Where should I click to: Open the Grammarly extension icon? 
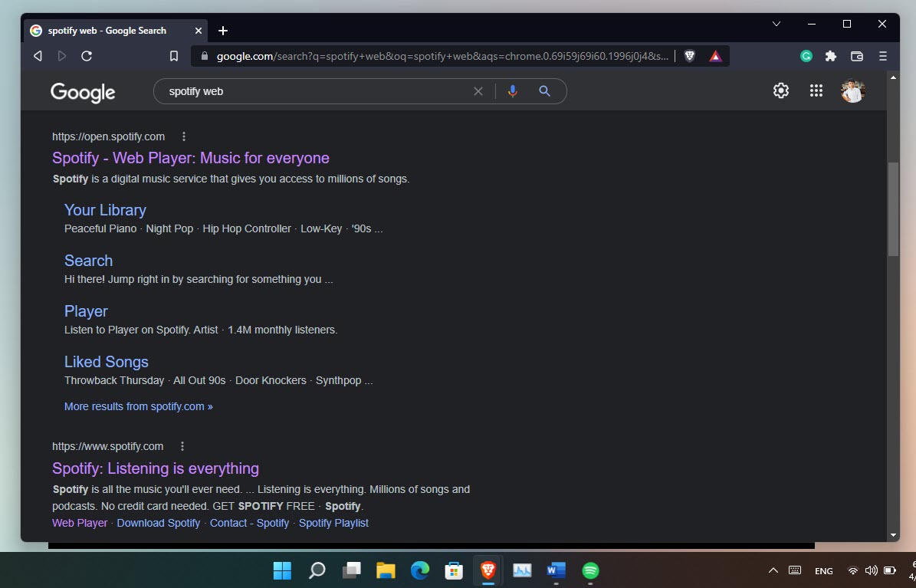click(806, 56)
